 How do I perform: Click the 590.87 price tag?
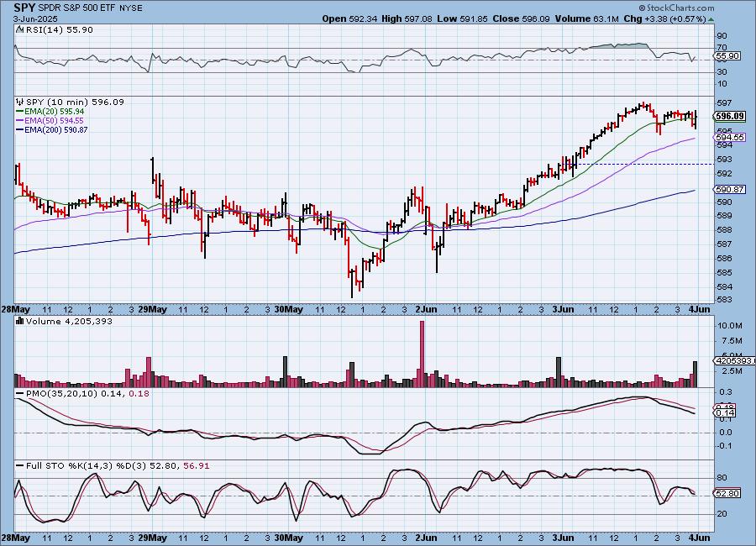729,190
